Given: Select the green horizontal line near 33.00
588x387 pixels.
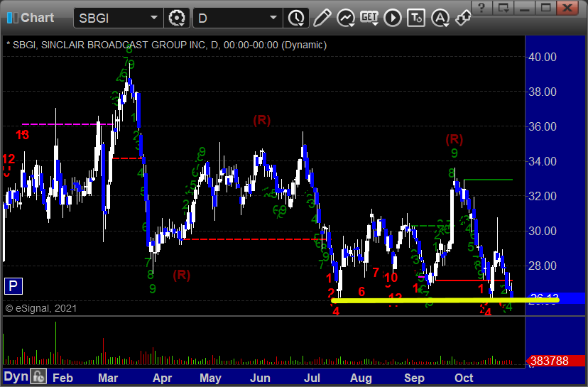Looking at the screenshot, I should tap(489, 180).
